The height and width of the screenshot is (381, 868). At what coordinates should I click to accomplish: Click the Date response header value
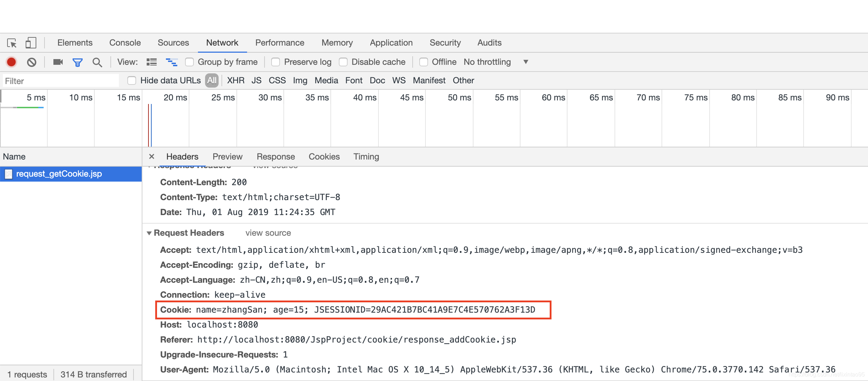261,212
